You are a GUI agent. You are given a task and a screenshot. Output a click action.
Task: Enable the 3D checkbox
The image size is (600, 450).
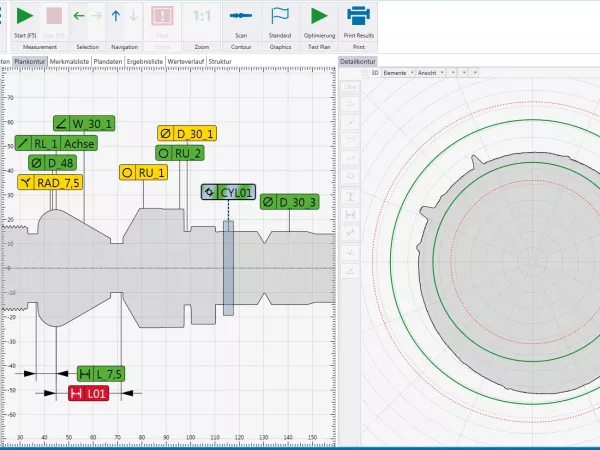(x=366, y=73)
